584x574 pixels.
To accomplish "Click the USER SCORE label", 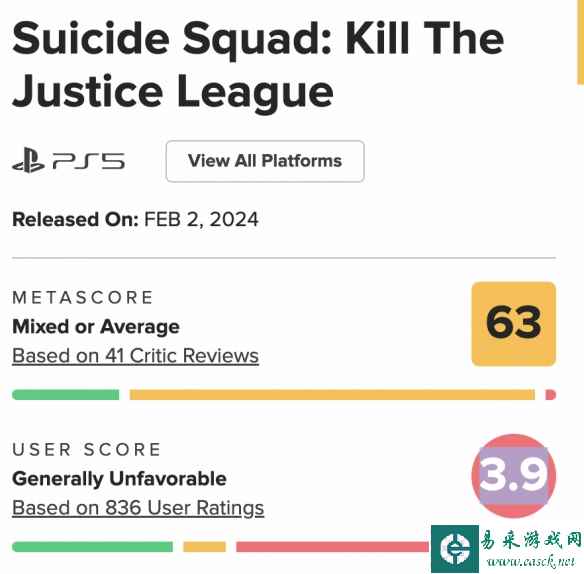I will pos(86,450).
